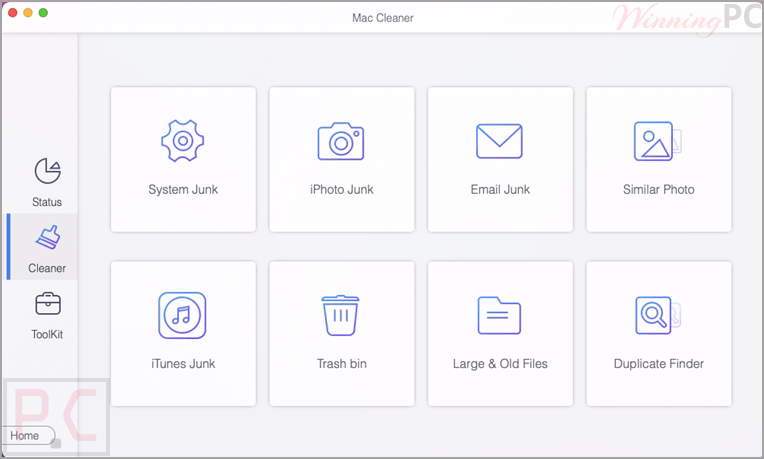This screenshot has width=764, height=459.
Task: Open the System Junk gear icon
Action: click(x=183, y=141)
